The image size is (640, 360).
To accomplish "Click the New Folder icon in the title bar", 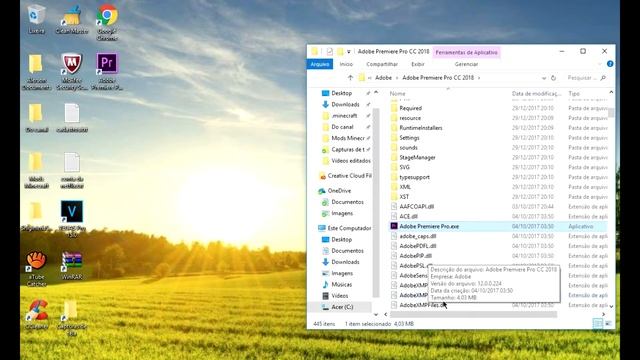I will 340,51.
